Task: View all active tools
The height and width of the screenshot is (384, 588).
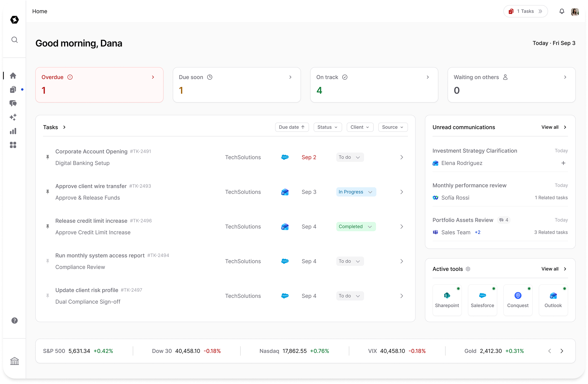Action: (554, 269)
